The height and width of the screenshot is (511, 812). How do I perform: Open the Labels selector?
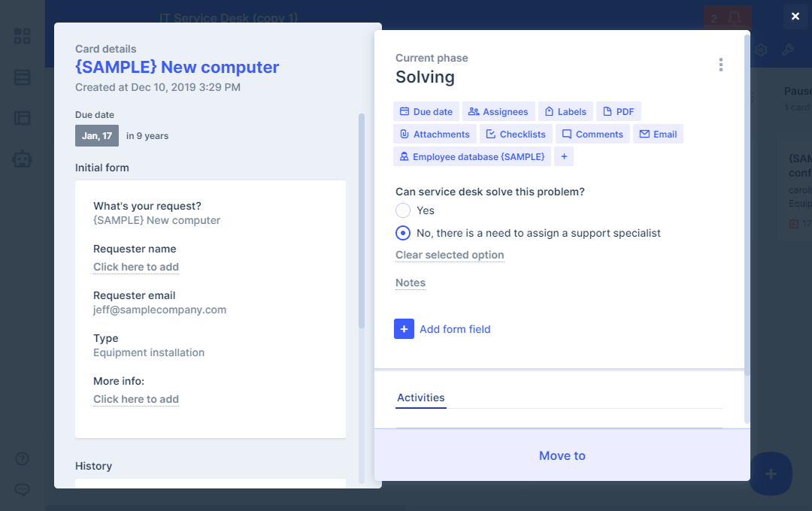565,112
